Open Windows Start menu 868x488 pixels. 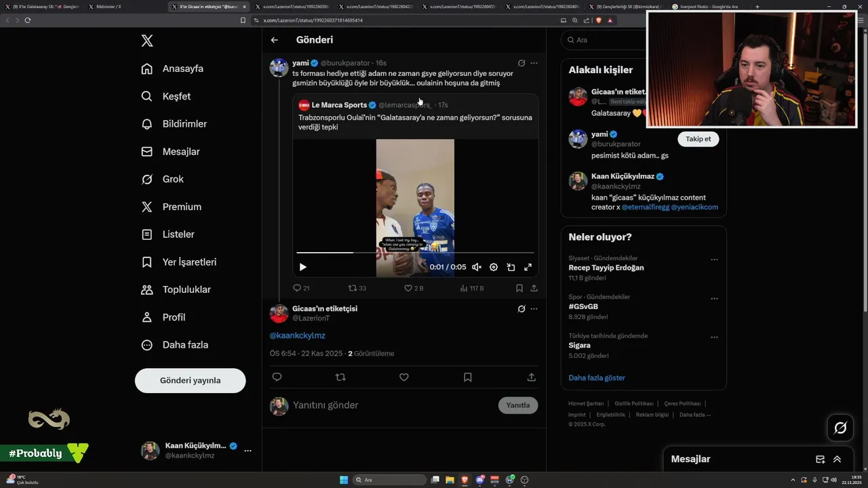[344, 480]
